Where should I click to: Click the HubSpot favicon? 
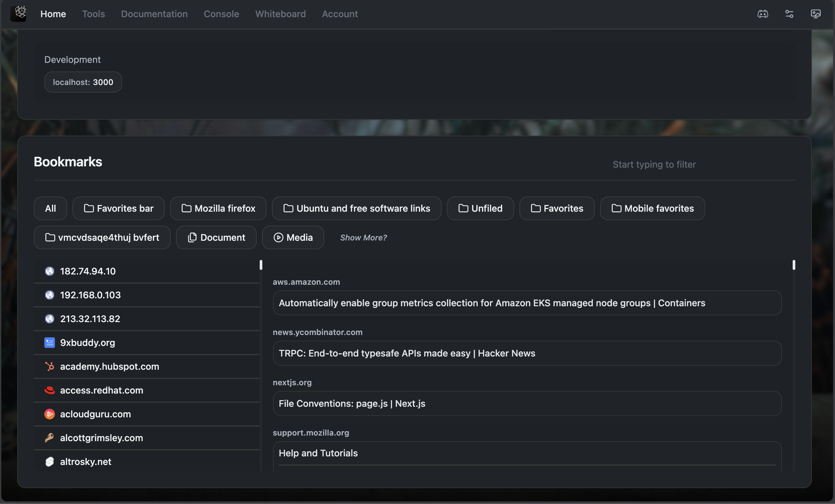[x=50, y=366]
